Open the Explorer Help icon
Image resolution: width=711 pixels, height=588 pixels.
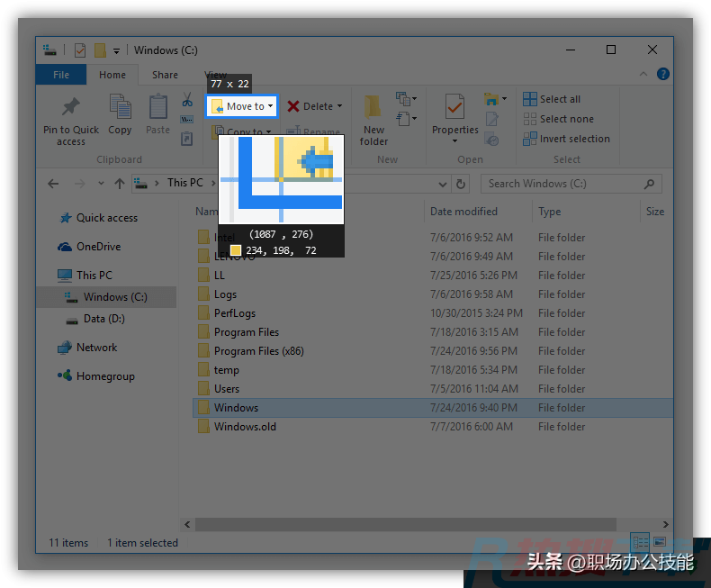(x=663, y=74)
